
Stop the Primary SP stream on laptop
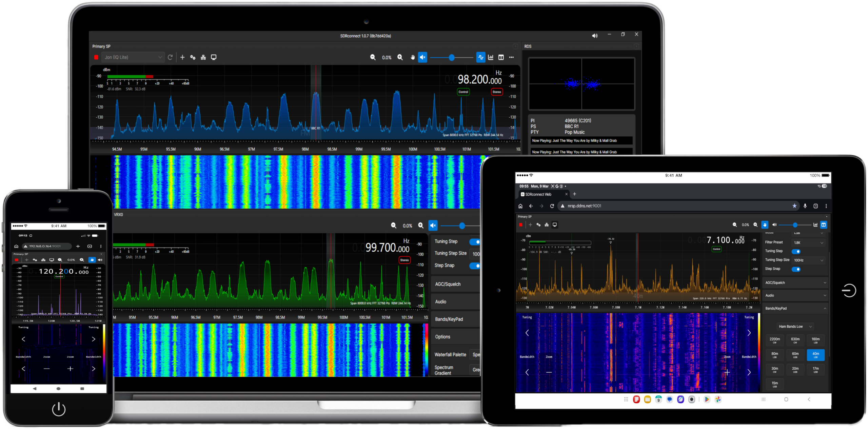pos(96,57)
